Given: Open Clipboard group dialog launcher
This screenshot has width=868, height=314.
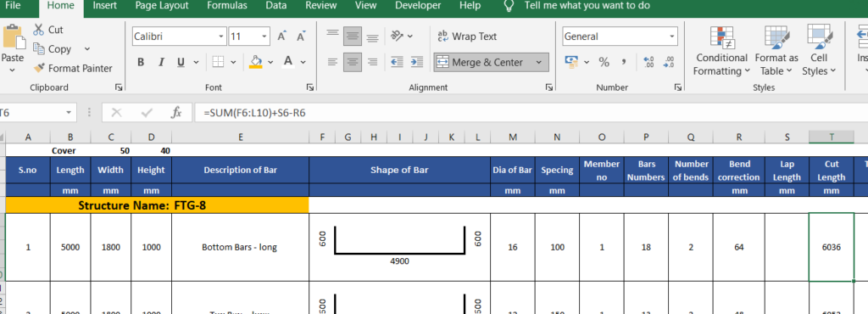Looking at the screenshot, I should click(x=119, y=87).
